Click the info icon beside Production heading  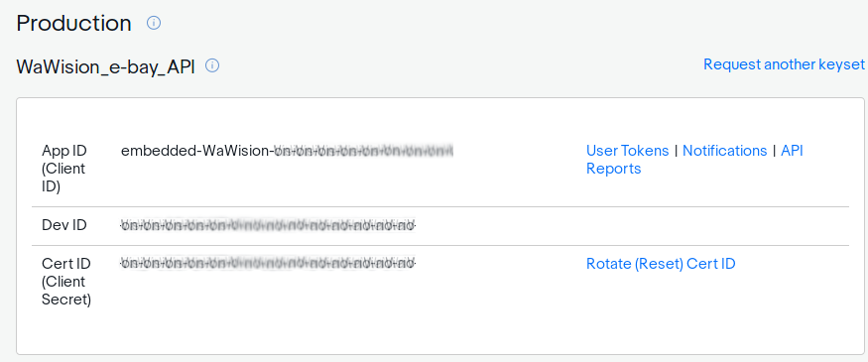(x=154, y=23)
